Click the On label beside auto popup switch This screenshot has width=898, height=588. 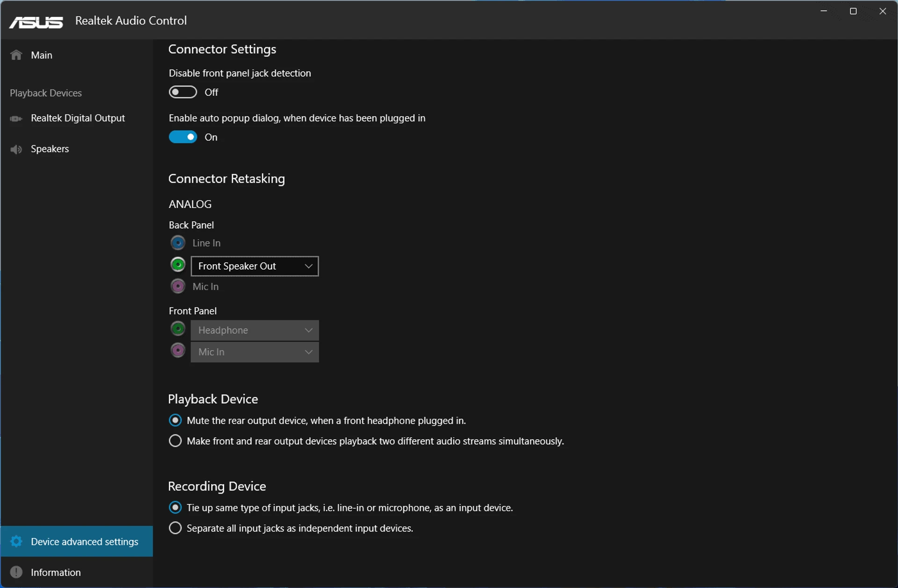click(x=211, y=137)
